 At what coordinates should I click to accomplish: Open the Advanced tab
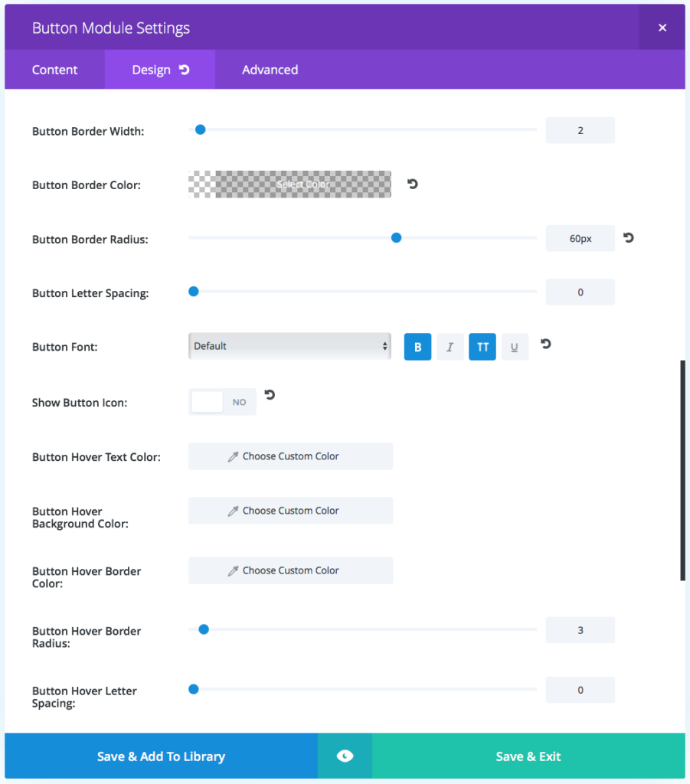point(270,69)
